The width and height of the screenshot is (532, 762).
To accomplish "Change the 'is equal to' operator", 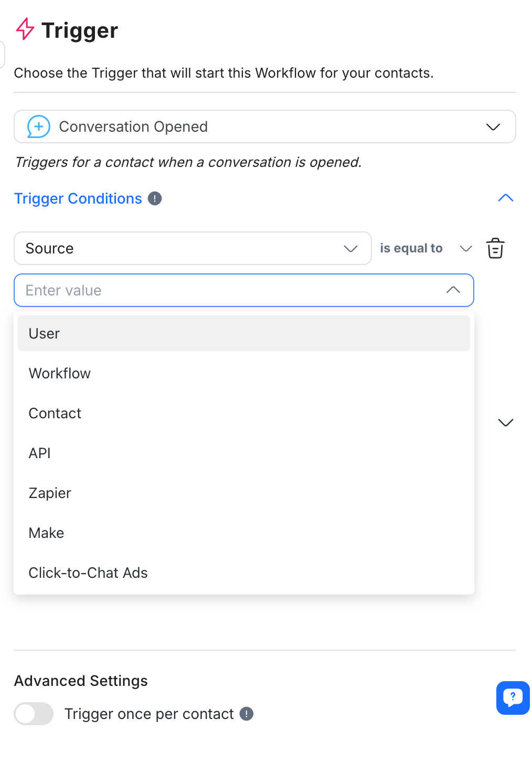I will (425, 248).
